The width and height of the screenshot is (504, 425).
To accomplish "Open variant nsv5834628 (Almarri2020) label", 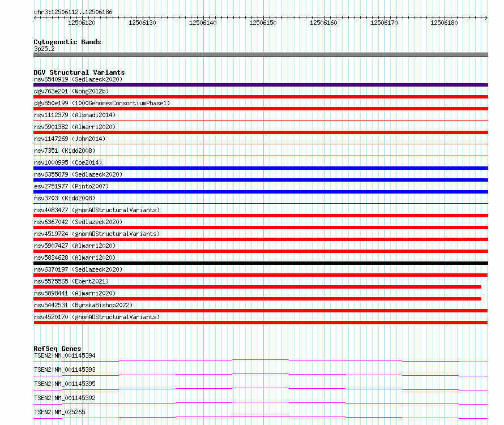I will pyautogui.click(x=75, y=257).
